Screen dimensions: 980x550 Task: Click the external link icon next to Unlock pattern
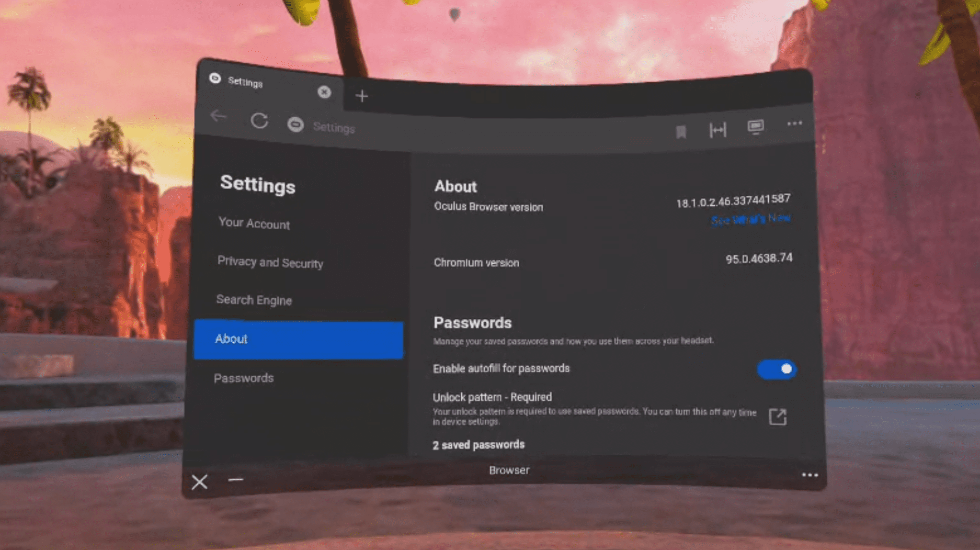coord(777,415)
